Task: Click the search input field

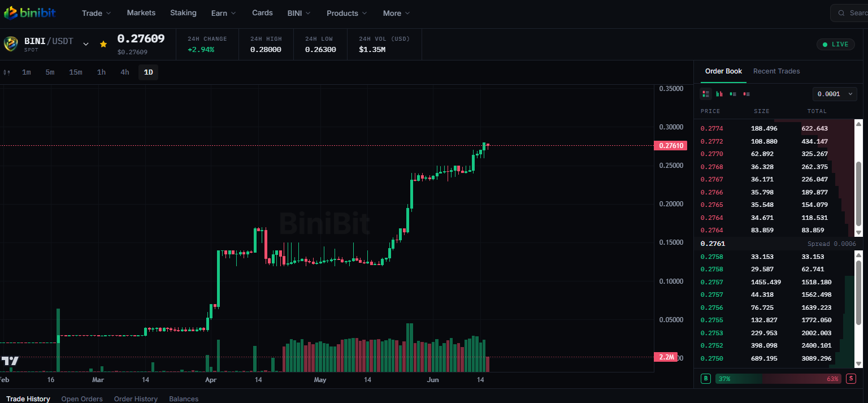Action: coord(850,13)
